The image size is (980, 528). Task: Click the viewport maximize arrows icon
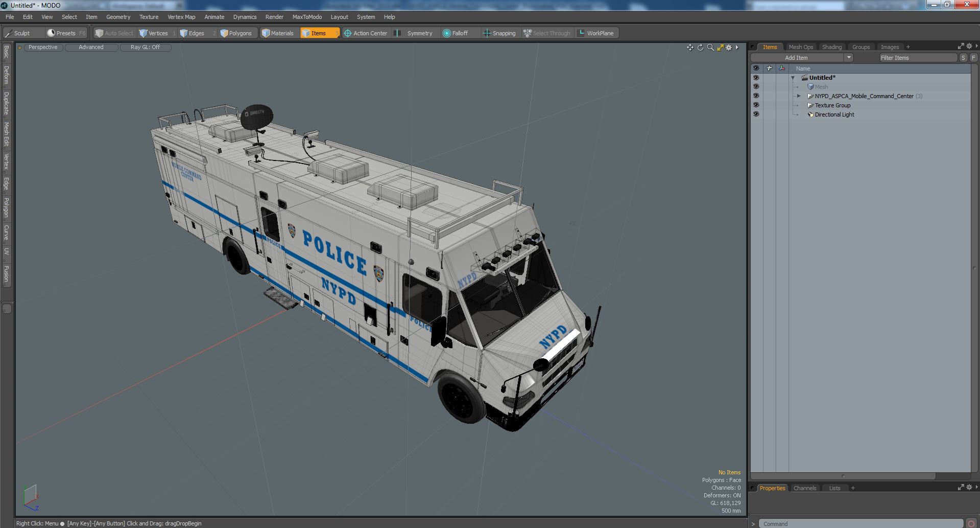(720, 48)
